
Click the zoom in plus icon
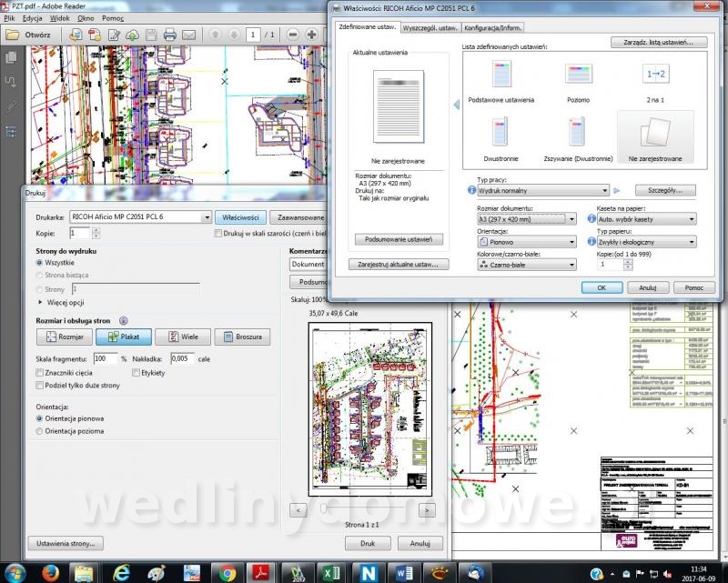[x=311, y=35]
